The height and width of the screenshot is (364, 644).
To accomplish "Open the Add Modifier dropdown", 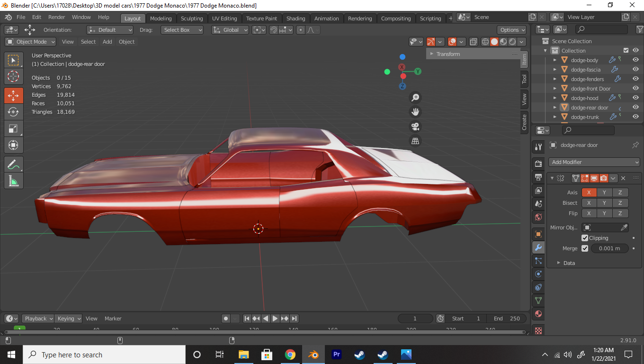I will pos(594,162).
